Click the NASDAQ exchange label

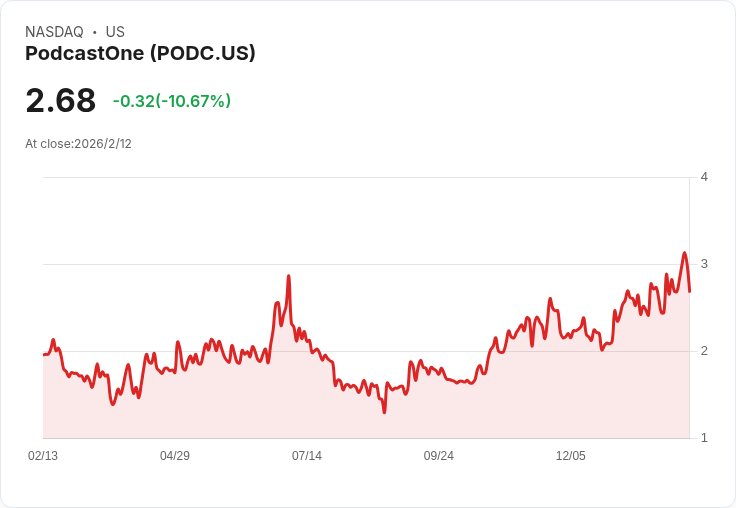click(54, 32)
